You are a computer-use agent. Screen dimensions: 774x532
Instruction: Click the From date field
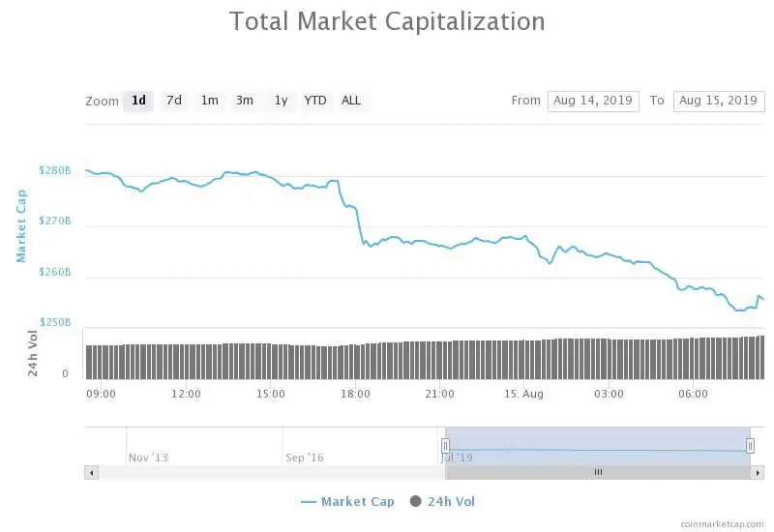point(593,101)
